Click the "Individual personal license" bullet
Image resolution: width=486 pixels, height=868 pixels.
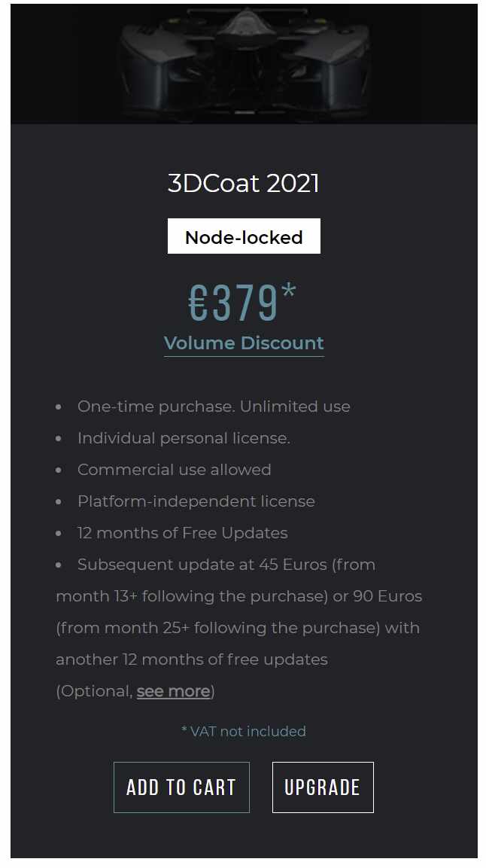click(184, 438)
